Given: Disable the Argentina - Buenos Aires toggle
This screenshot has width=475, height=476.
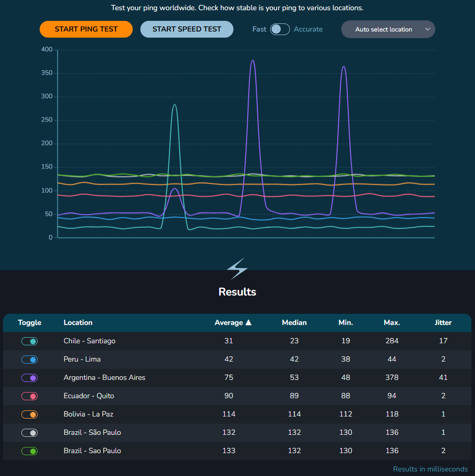Looking at the screenshot, I should pyautogui.click(x=29, y=378).
